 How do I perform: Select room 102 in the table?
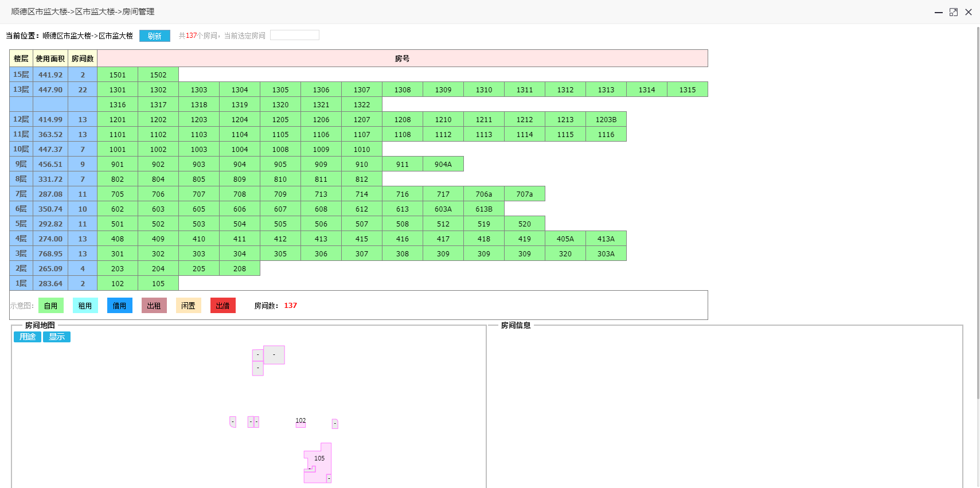click(x=118, y=283)
